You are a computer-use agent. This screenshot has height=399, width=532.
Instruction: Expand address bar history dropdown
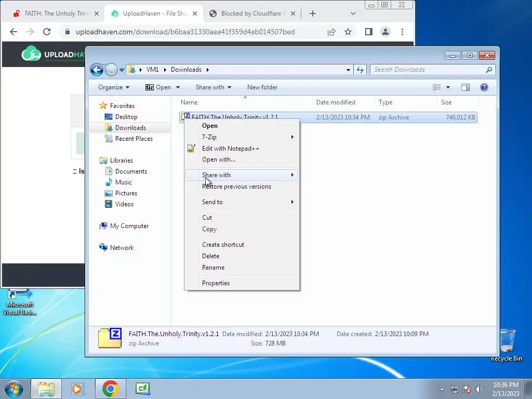(348, 70)
